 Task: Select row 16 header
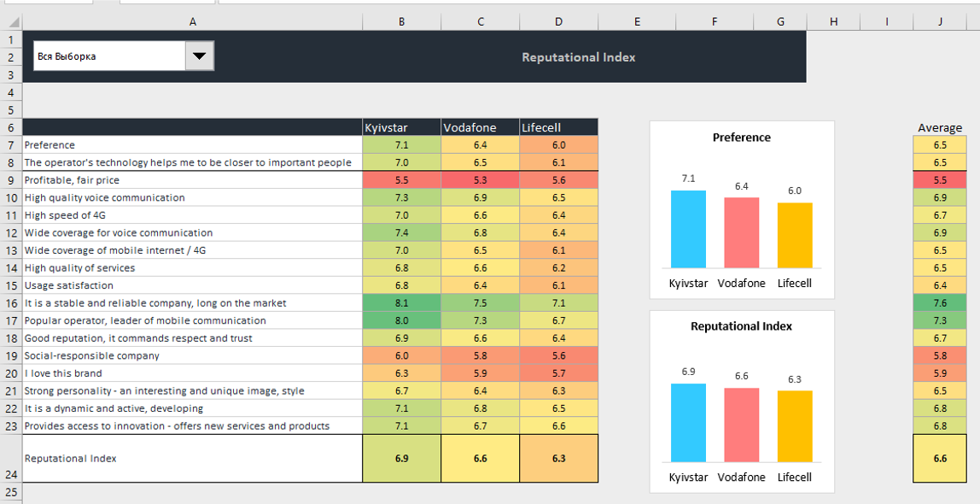[x=11, y=302]
